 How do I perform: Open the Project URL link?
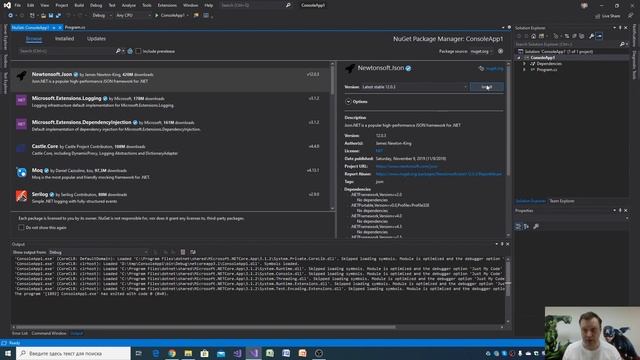(407, 167)
